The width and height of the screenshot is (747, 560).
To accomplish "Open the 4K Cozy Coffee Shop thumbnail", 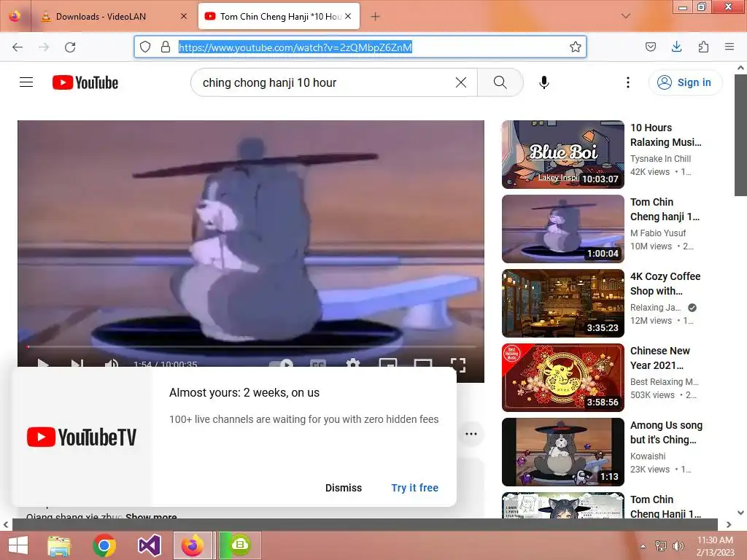I will [562, 303].
